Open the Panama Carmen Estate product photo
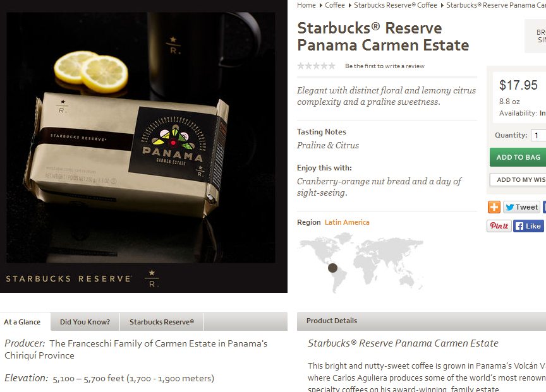Viewport: 546px width, 392px height. tap(141, 138)
